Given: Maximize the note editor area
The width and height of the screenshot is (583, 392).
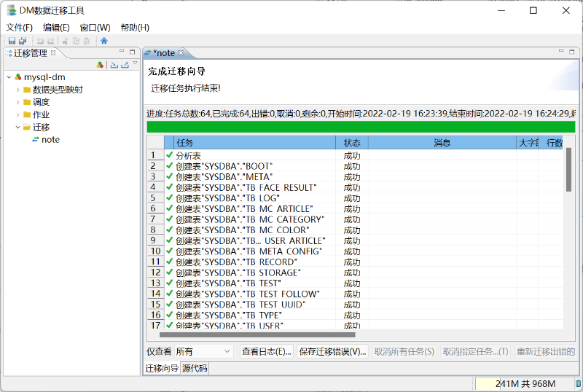Looking at the screenshot, I should click(572, 52).
